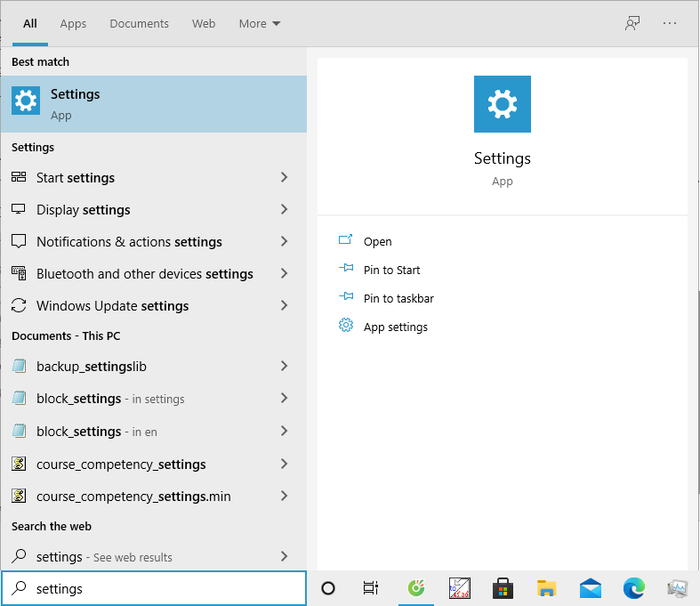Open the Mail app in taskbar
The image size is (700, 606).
(x=590, y=588)
